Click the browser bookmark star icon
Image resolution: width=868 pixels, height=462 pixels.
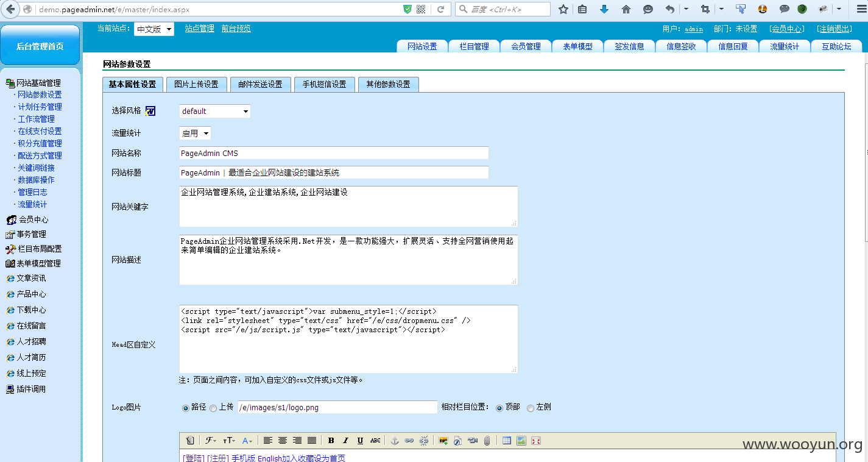[x=563, y=9]
